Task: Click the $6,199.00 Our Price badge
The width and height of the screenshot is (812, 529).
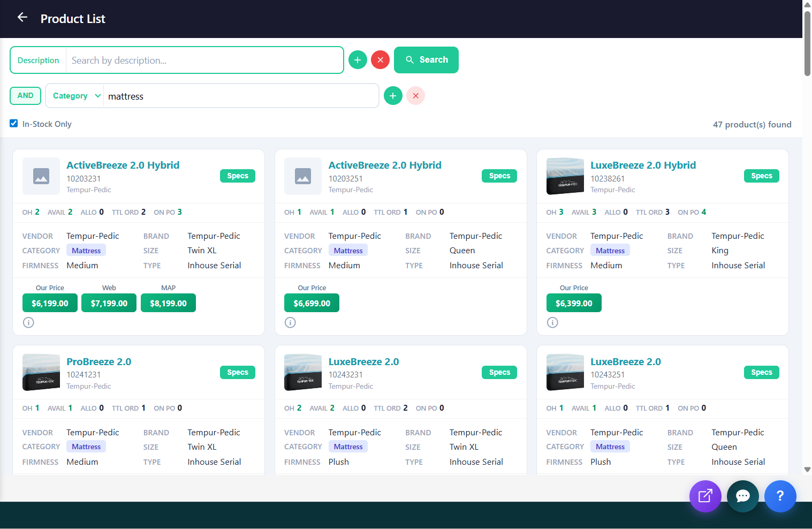Action: (50, 303)
